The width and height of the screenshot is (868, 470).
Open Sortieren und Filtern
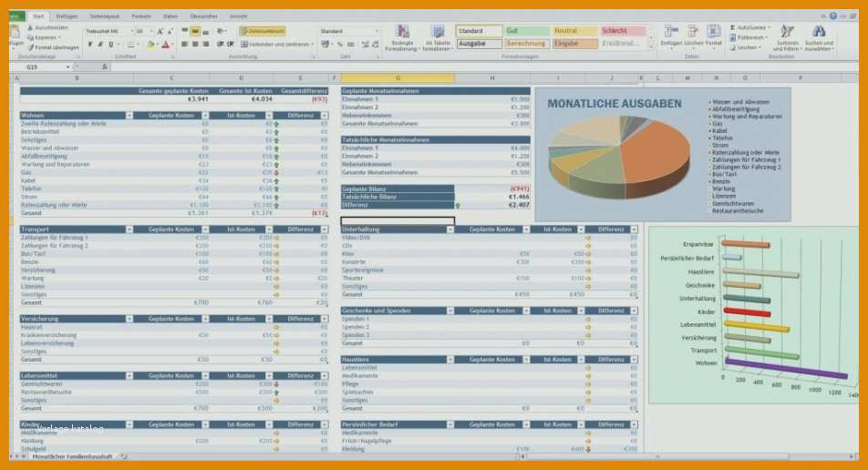(x=787, y=37)
